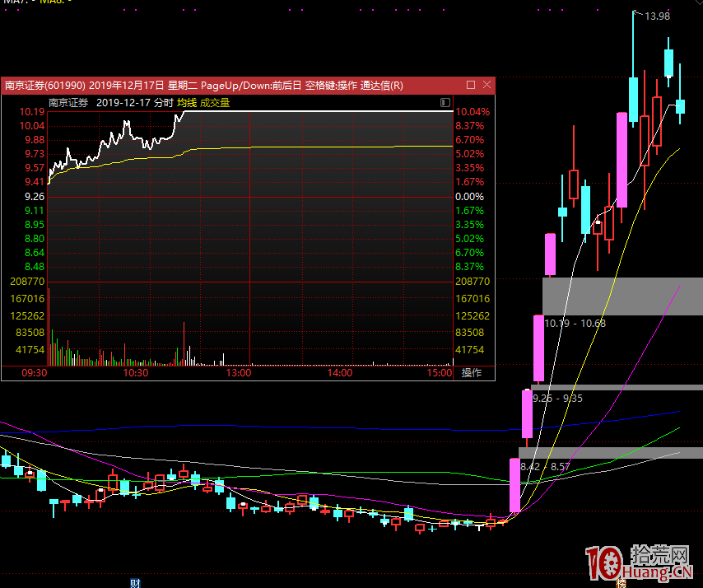Click the 208770 volume label on left axis

27,281
